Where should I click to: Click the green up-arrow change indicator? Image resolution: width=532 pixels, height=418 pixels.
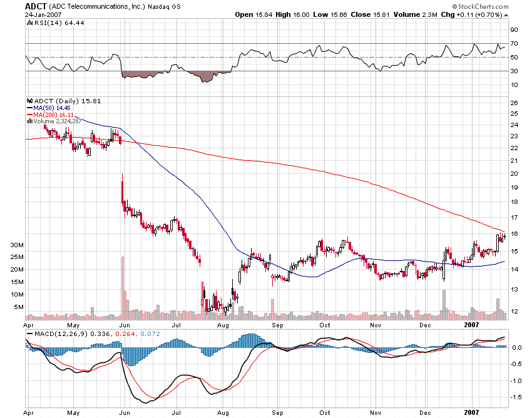506,15
